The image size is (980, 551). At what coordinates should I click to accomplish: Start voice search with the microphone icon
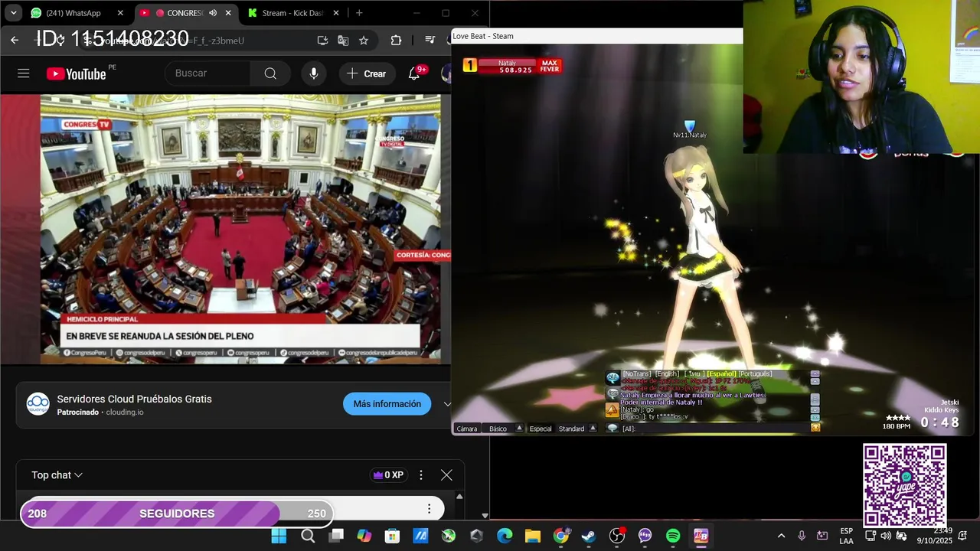point(313,73)
